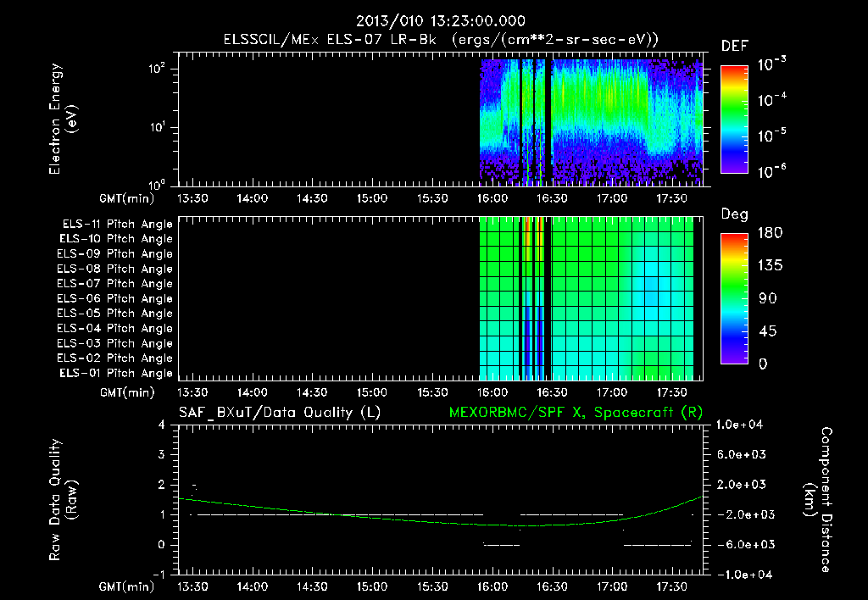Image resolution: width=868 pixels, height=600 pixels.
Task: Click the SAF_BXuT/Data Quality (L) label
Action: tap(280, 413)
